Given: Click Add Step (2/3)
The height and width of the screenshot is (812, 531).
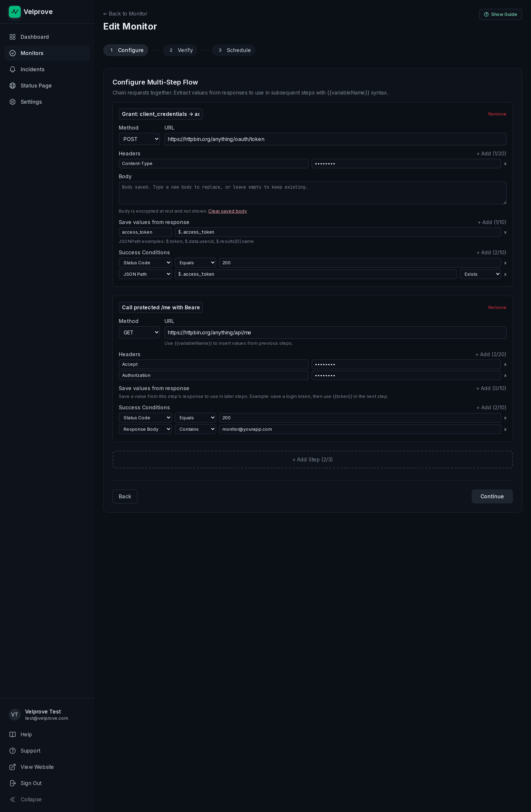Looking at the screenshot, I should 313,460.
